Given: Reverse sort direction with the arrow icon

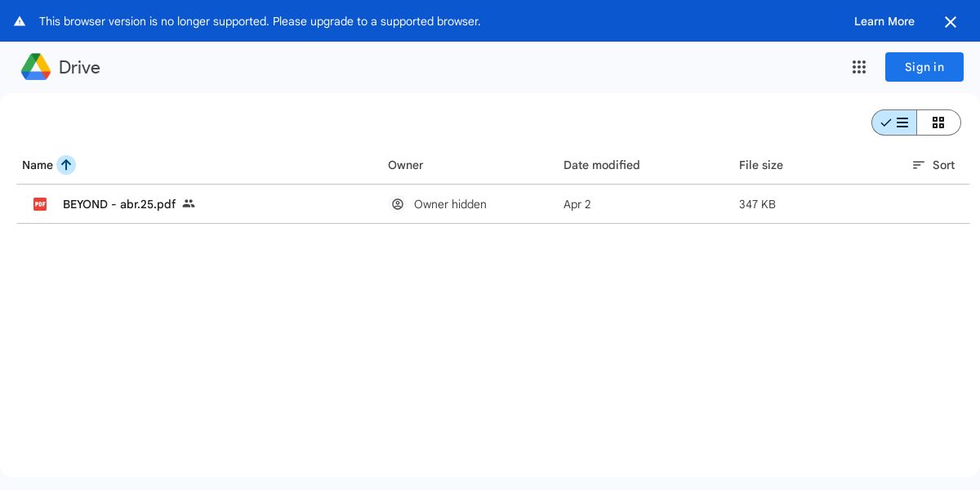Looking at the screenshot, I should (66, 165).
